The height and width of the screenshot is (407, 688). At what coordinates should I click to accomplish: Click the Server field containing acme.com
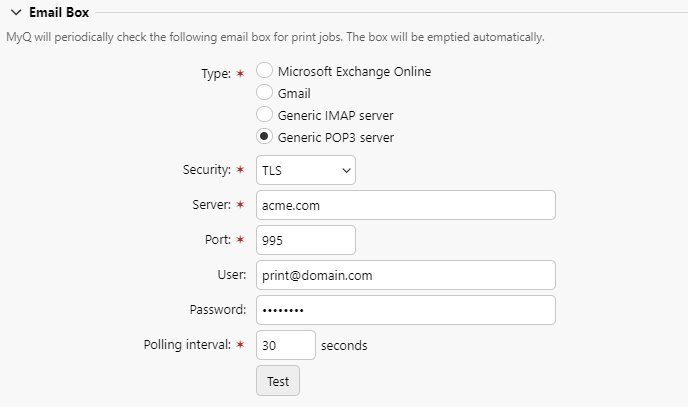405,205
